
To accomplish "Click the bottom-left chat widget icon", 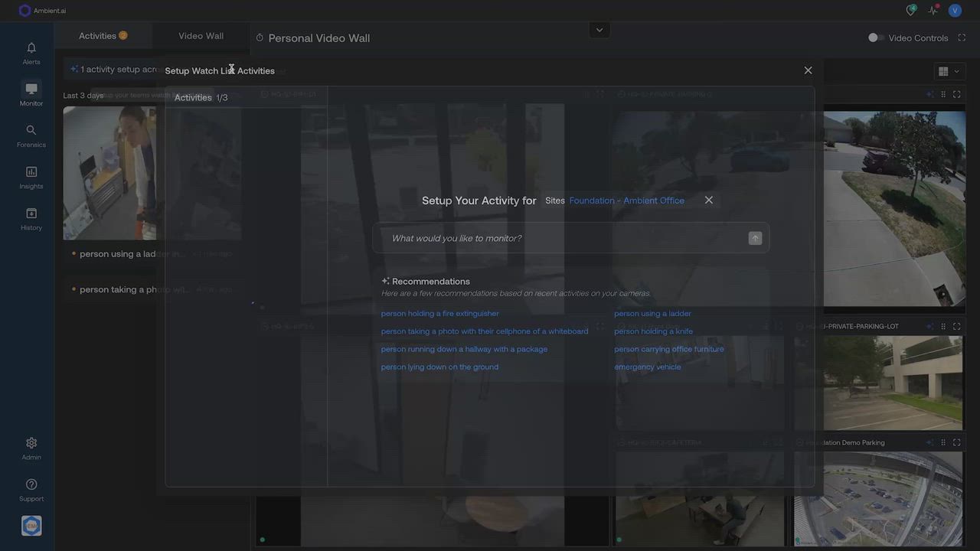I will 31,526.
